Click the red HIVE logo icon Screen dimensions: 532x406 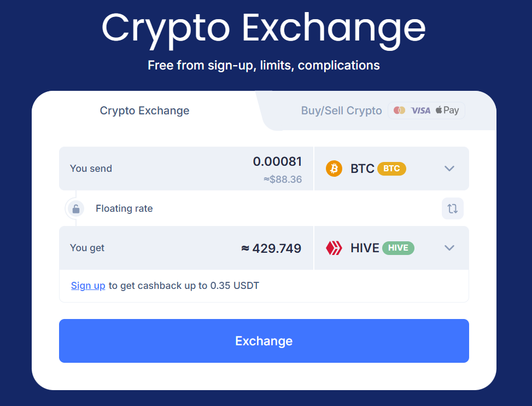tap(334, 248)
